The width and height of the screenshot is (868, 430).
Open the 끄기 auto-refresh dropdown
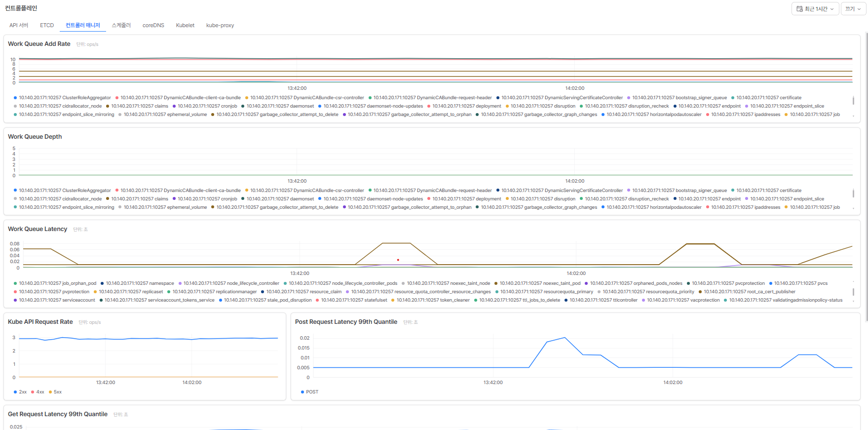[853, 9]
